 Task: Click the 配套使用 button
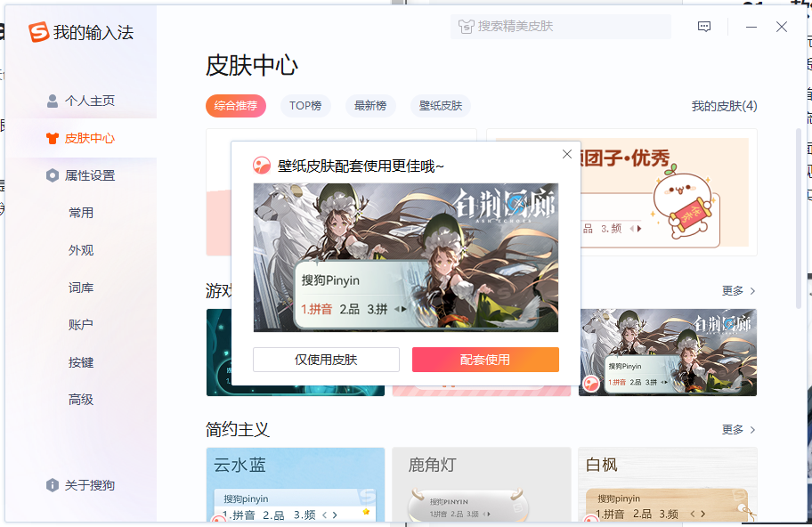(485, 360)
